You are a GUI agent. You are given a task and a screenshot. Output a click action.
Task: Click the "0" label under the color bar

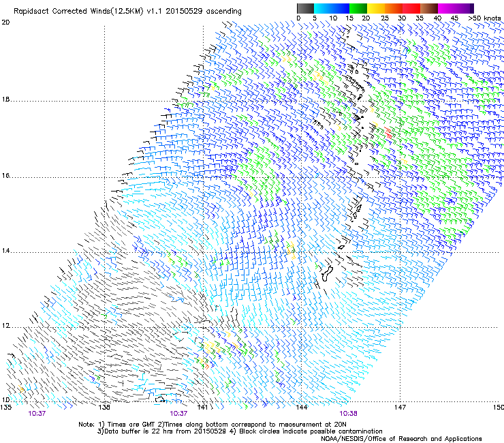click(298, 18)
